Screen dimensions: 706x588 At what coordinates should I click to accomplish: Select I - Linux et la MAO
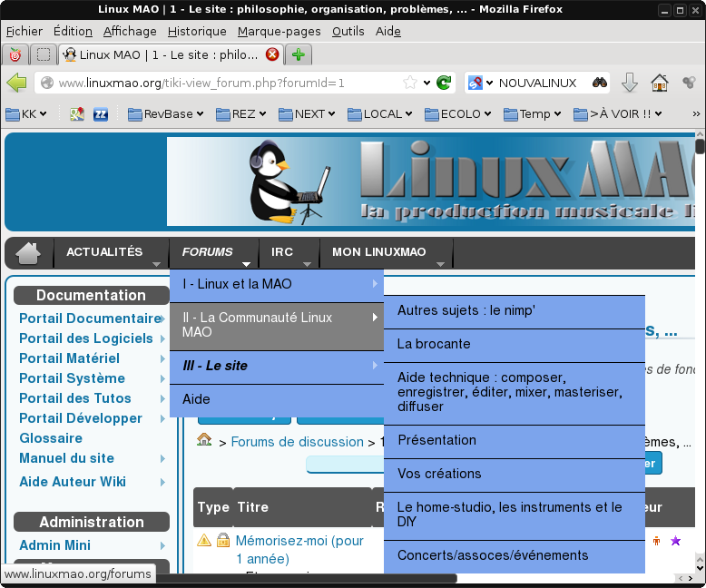point(277,285)
